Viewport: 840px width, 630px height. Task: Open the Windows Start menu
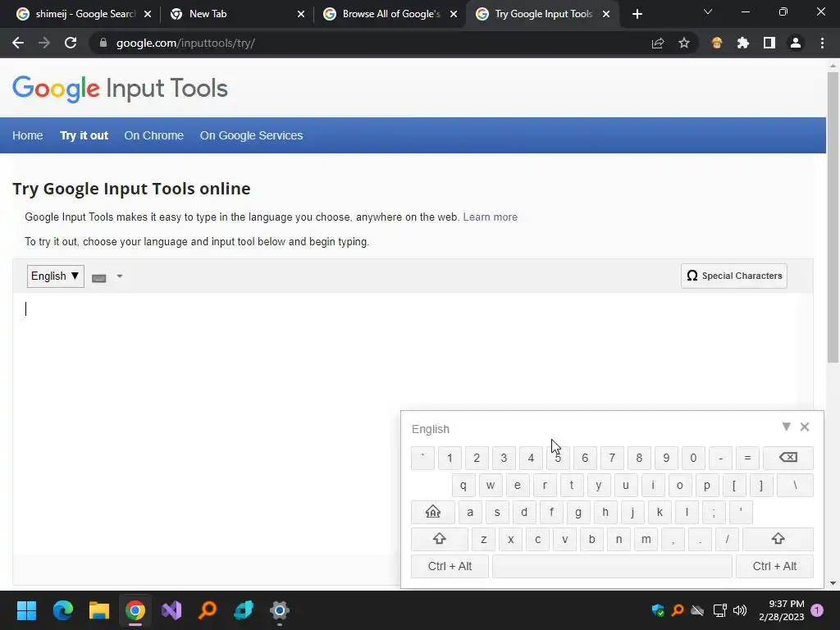tap(26, 610)
